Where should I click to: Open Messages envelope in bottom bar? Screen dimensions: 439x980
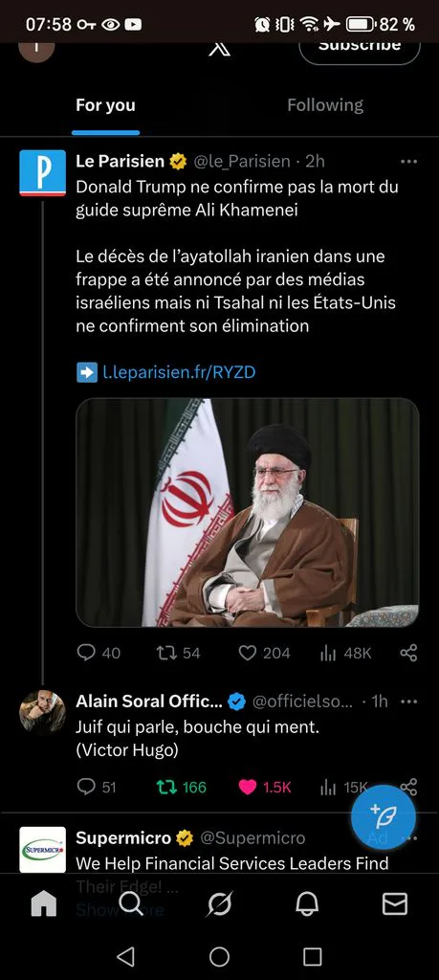tap(395, 903)
